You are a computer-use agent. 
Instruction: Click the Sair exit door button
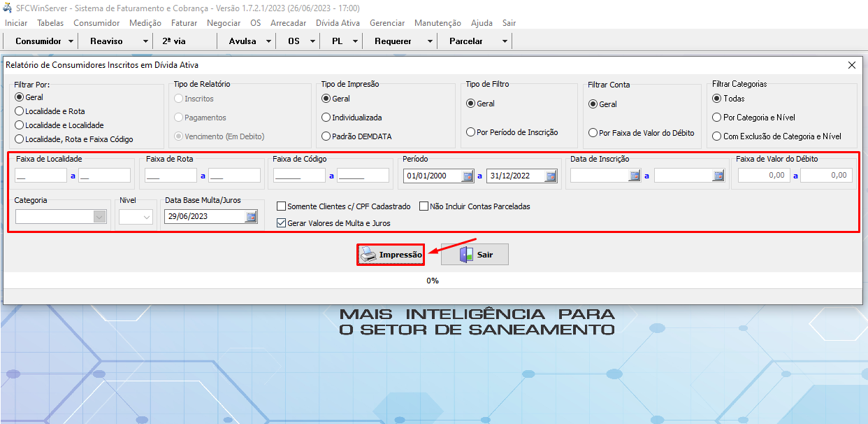click(x=475, y=255)
